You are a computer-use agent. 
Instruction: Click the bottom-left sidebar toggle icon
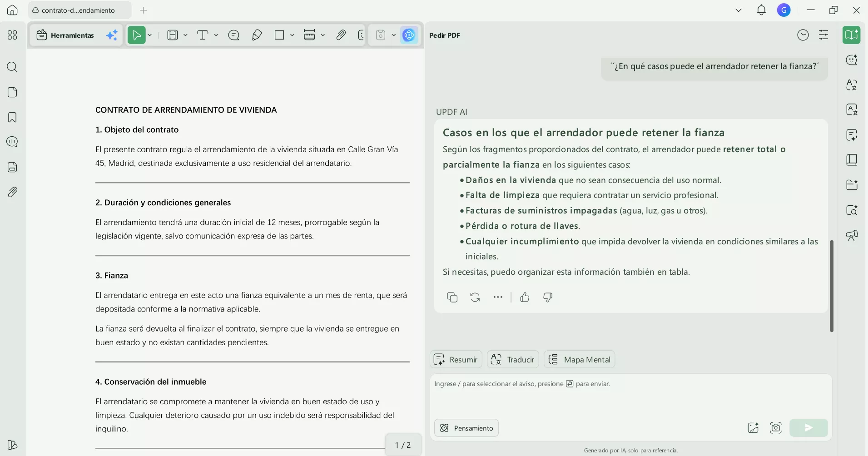[12, 445]
